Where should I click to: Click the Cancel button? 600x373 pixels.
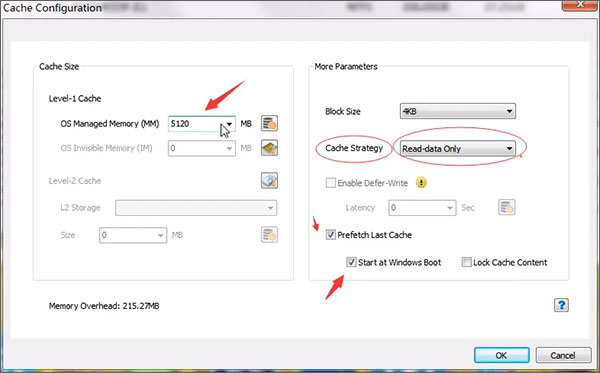pos(563,355)
